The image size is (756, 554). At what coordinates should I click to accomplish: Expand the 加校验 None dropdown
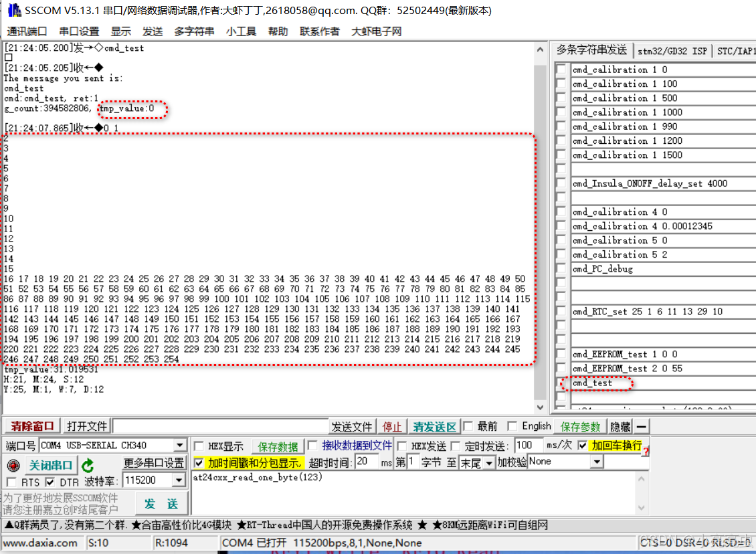[x=597, y=462]
